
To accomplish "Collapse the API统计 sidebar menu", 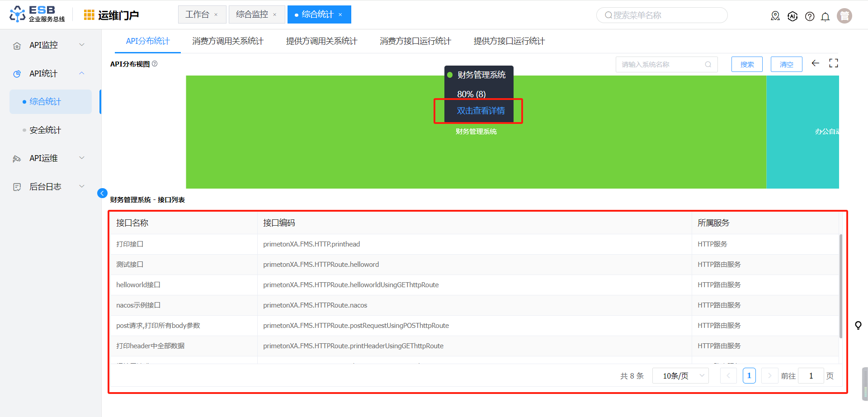I will [50, 73].
